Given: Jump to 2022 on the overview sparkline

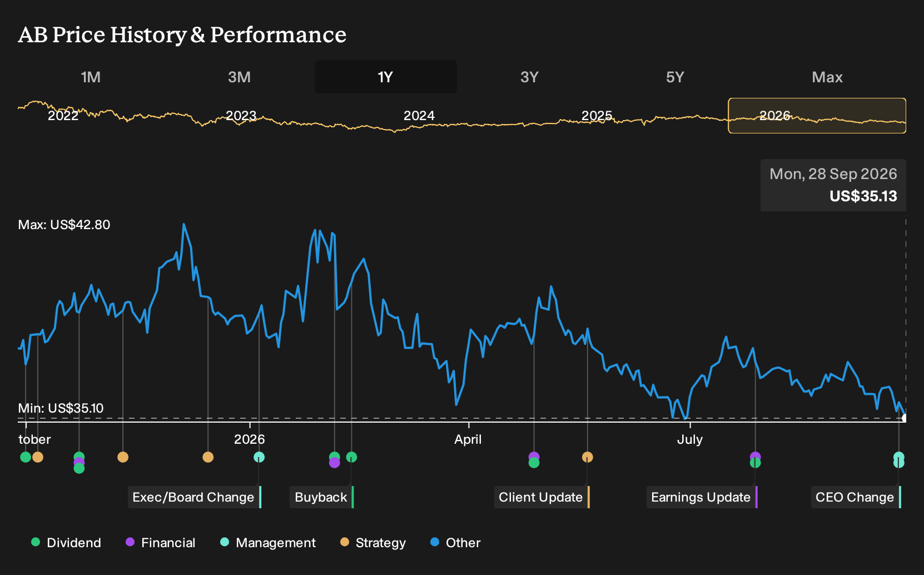Looking at the screenshot, I should click(63, 116).
